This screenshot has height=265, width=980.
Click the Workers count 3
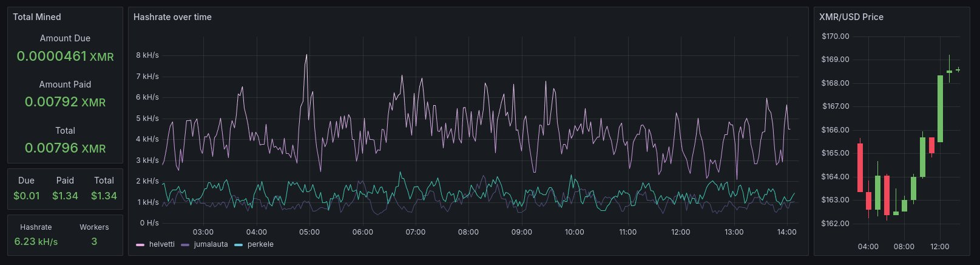pos(94,241)
